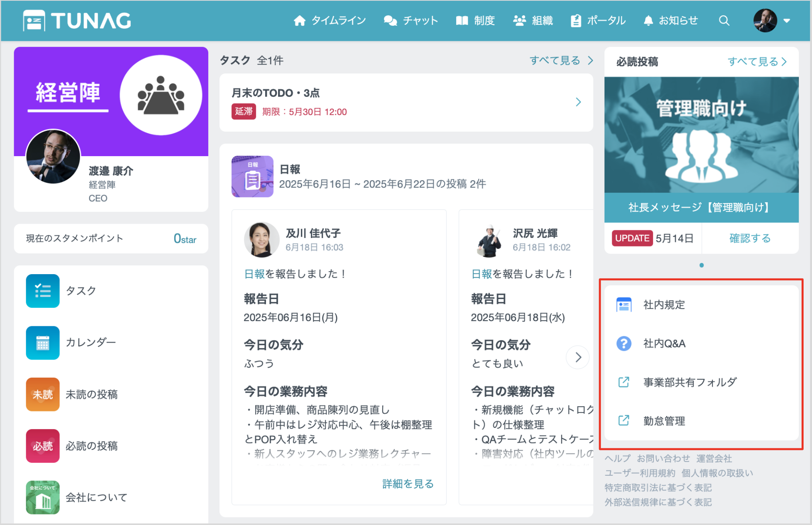Open the チャット menu

411,20
